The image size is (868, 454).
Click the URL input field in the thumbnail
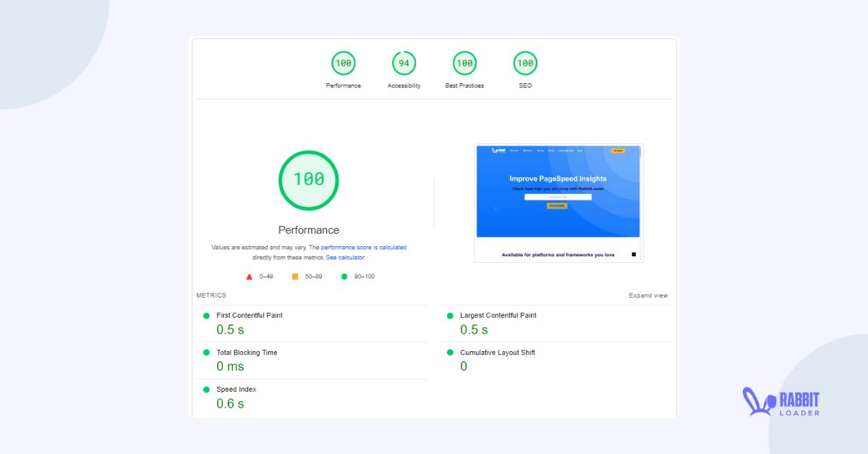pyautogui.click(x=558, y=197)
